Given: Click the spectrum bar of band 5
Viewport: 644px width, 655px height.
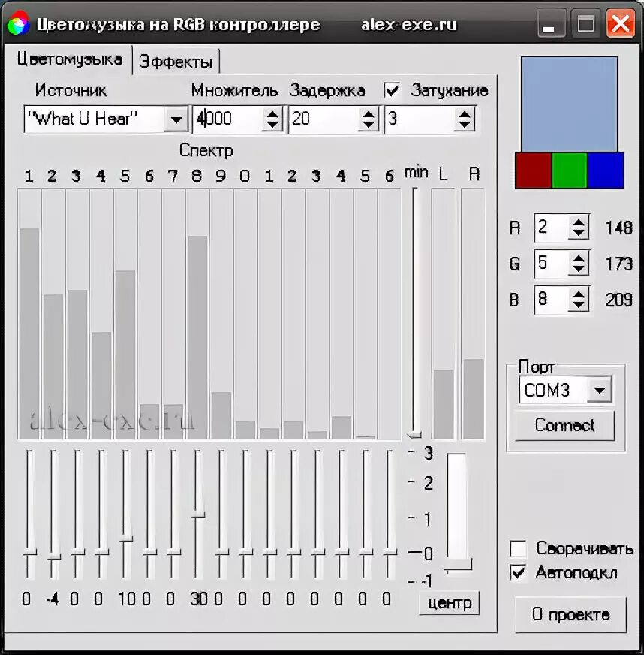Looking at the screenshot, I should (125, 355).
